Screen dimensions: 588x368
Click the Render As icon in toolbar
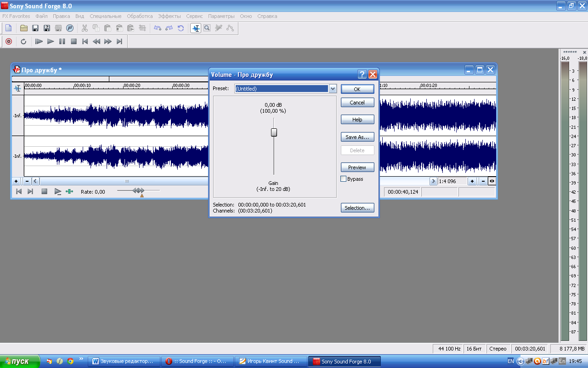pyautogui.click(x=58, y=28)
